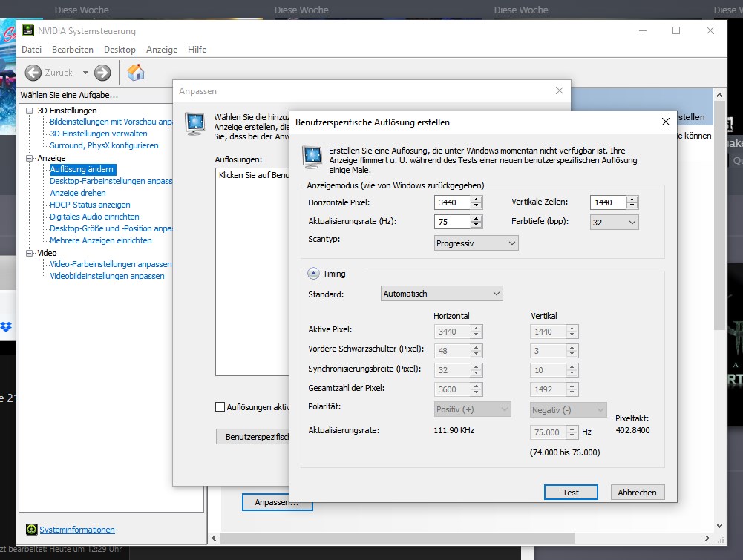Toggle the Auflösungen aktivieren checkbox

point(220,406)
